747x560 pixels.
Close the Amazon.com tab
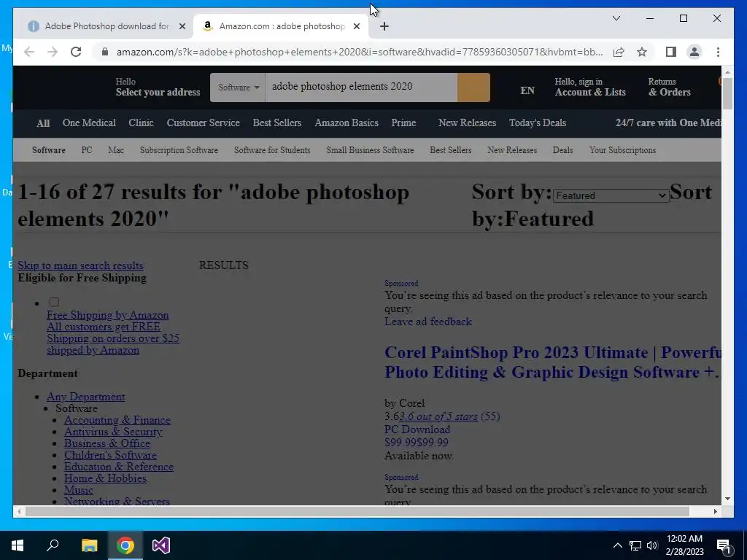pyautogui.click(x=356, y=26)
